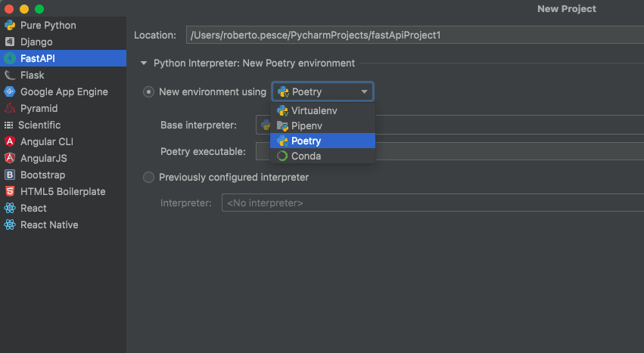This screenshot has width=644, height=353.
Task: Collapse the Python Interpreter section triangle
Action: point(144,63)
